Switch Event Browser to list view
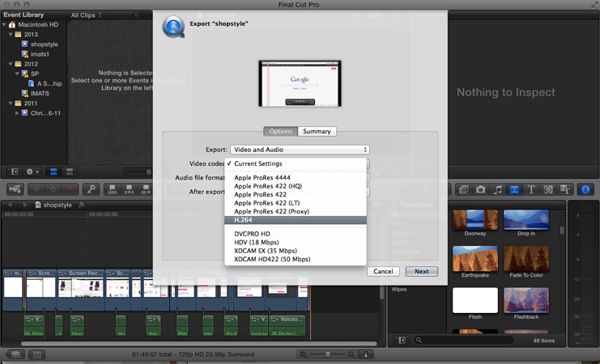 [70, 171]
